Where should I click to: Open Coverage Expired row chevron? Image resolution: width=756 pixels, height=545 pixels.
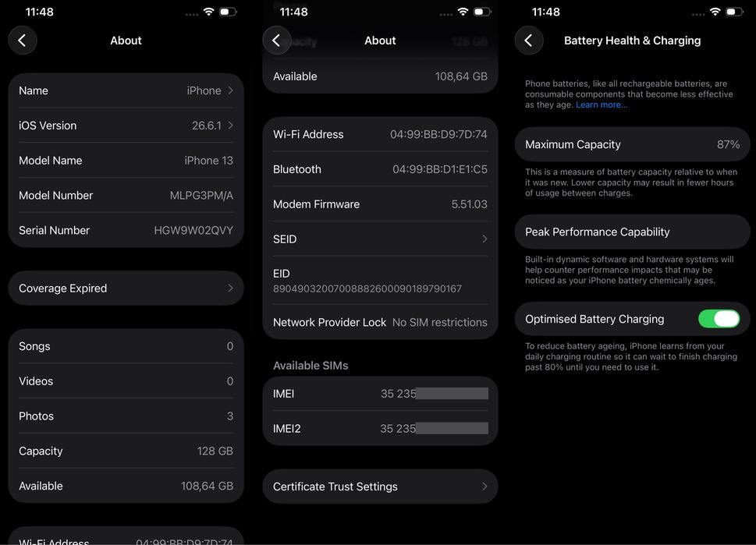point(230,288)
